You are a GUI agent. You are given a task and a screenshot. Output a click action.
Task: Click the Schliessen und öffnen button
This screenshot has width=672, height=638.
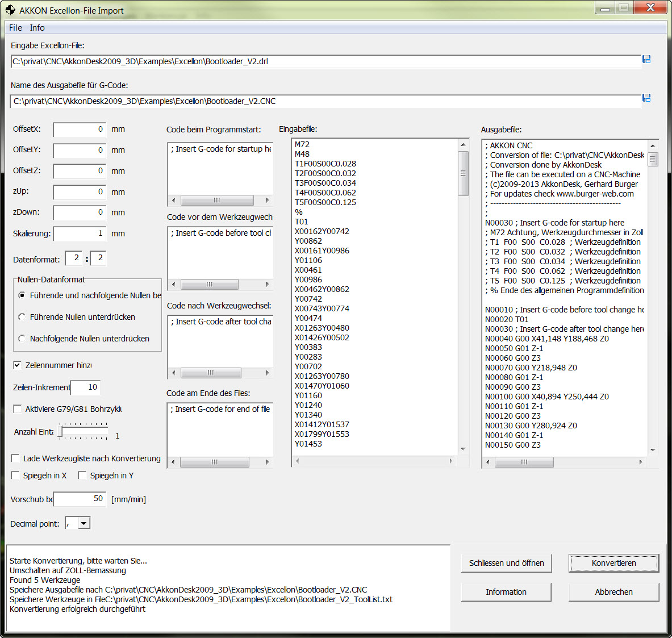506,563
